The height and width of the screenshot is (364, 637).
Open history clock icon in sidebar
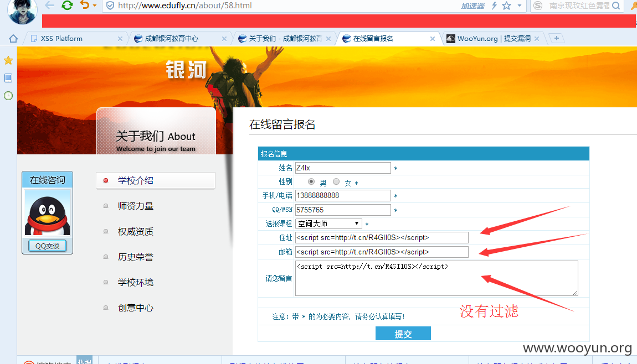(x=8, y=96)
